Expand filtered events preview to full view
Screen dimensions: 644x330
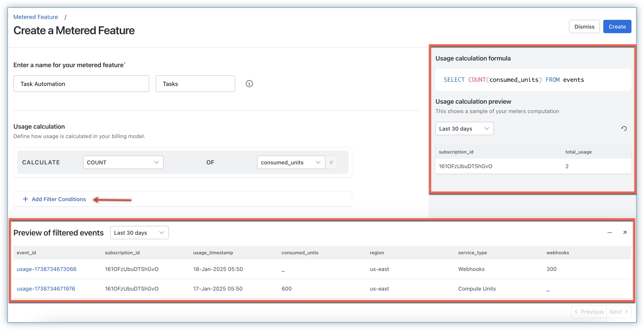pyautogui.click(x=625, y=233)
